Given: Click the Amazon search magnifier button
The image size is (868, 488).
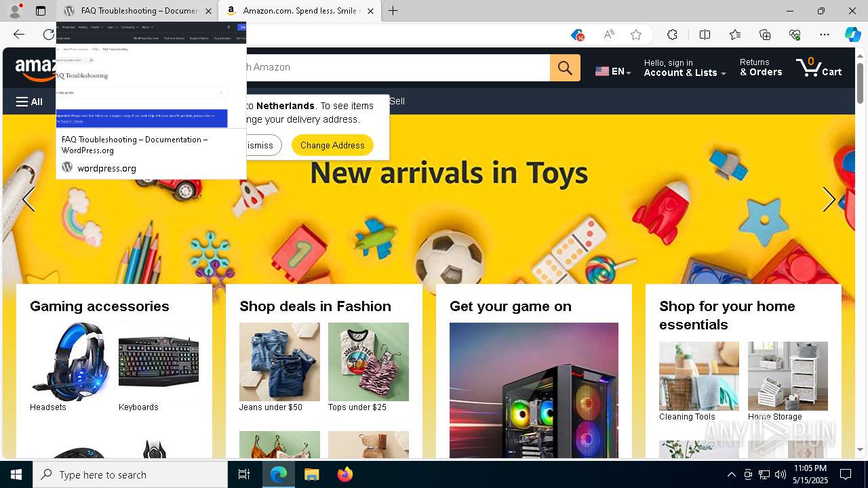Looking at the screenshot, I should (x=565, y=67).
